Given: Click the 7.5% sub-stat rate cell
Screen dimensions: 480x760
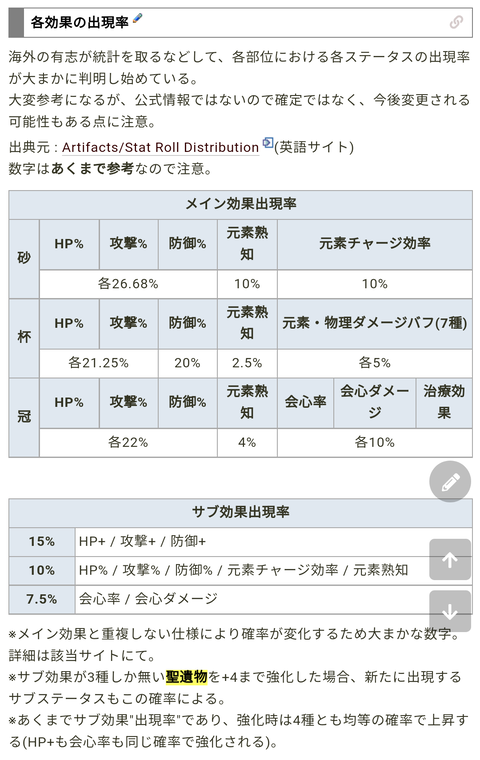Looking at the screenshot, I should 42,600.
